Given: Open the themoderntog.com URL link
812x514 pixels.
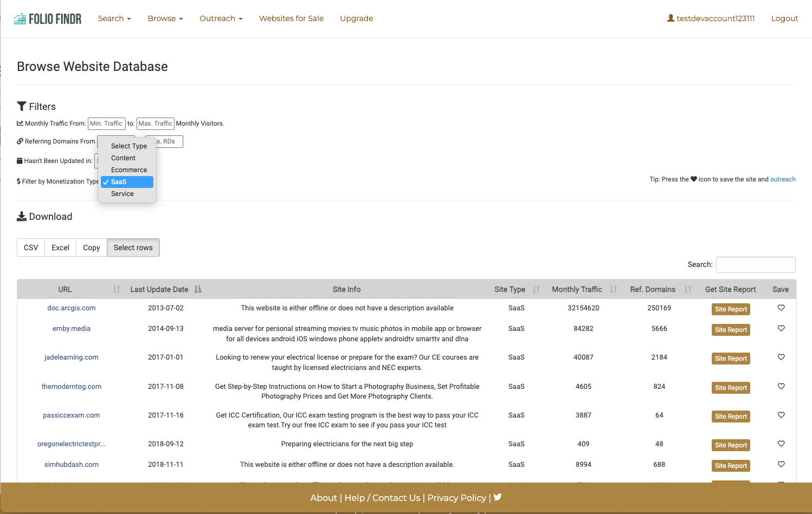Looking at the screenshot, I should tap(72, 387).
